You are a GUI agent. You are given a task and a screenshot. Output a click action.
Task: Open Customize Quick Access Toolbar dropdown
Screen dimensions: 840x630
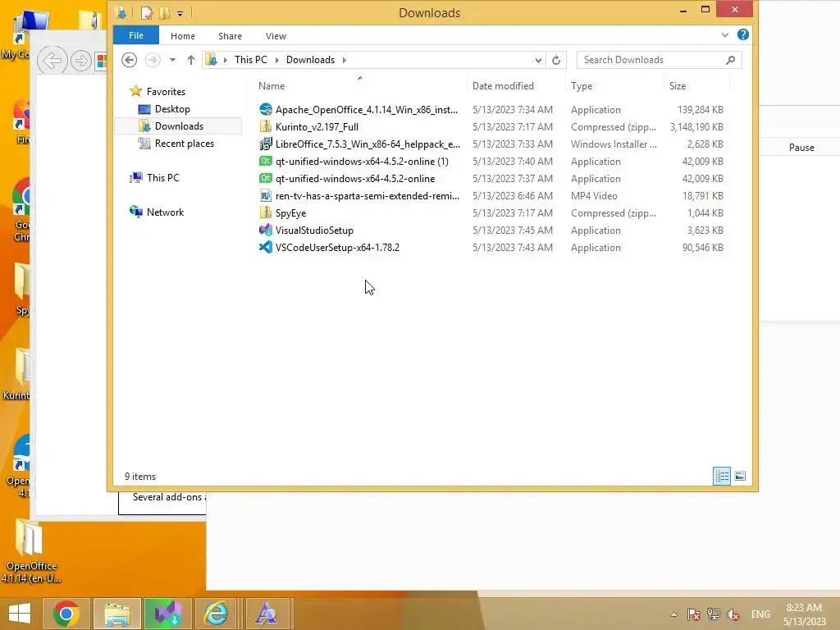[180, 13]
